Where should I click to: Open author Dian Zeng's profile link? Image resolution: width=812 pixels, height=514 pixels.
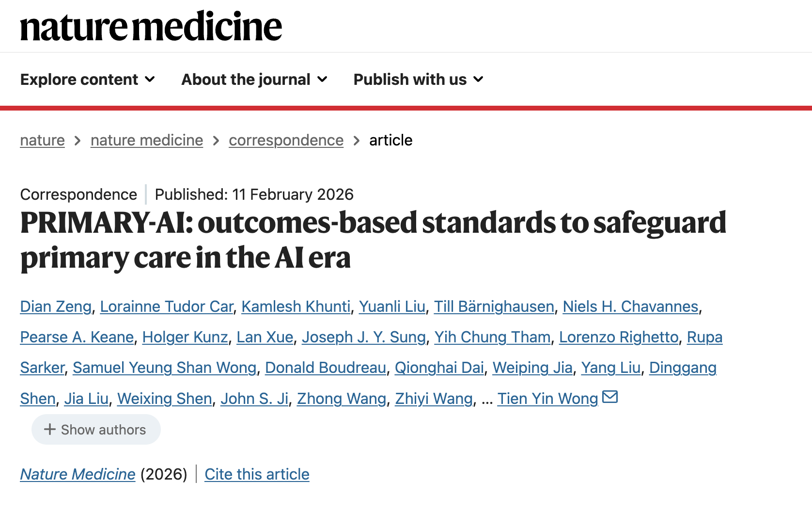(x=56, y=306)
